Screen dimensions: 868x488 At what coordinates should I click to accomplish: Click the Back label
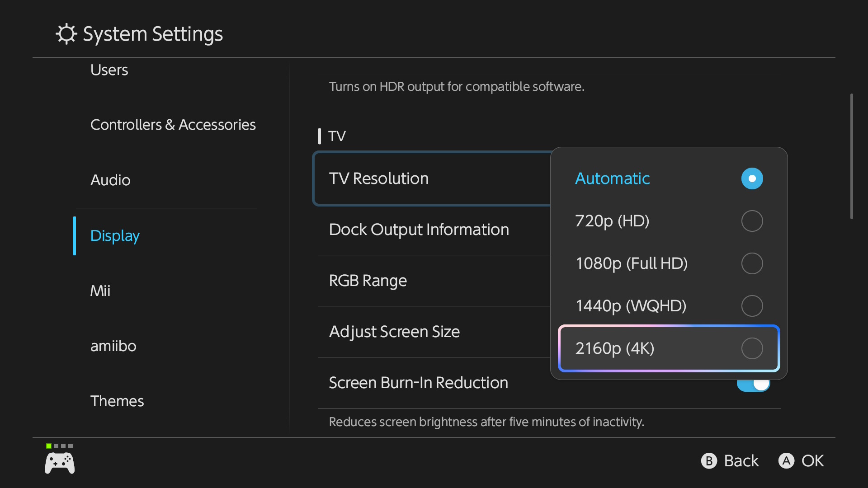741,461
